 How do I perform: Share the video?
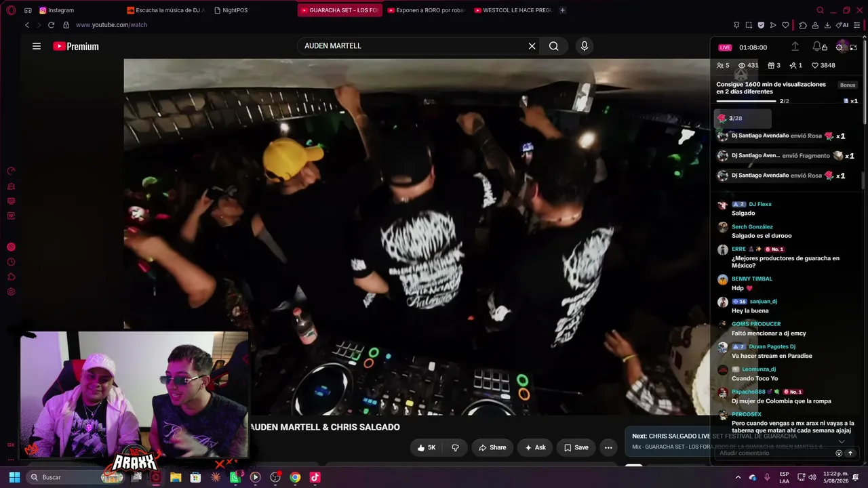click(492, 447)
